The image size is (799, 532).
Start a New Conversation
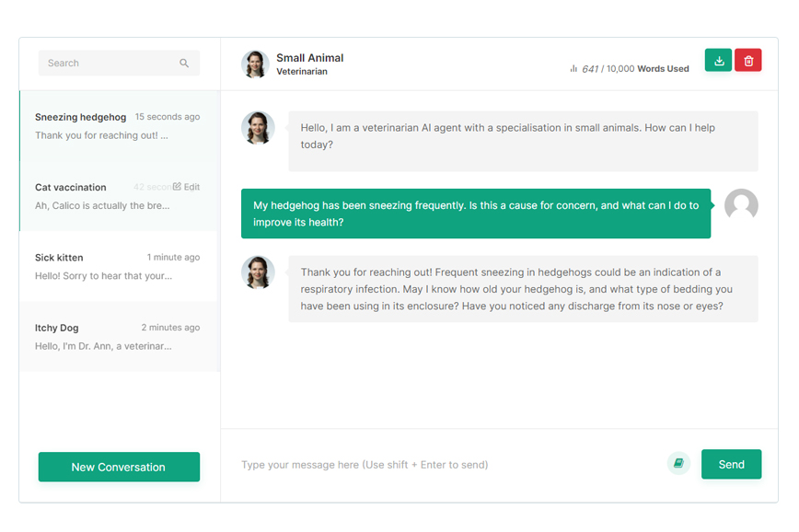coord(119,467)
